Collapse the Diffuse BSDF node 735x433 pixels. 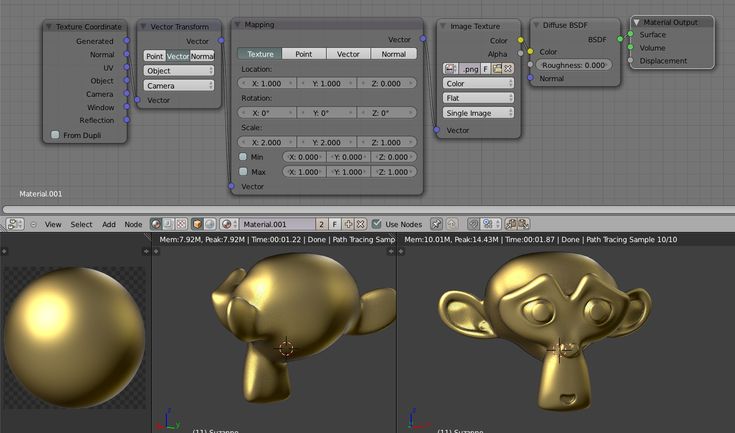536,25
